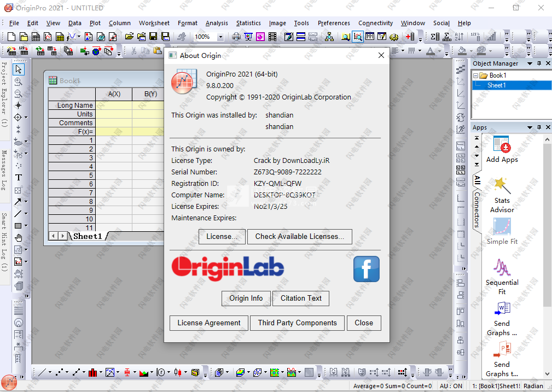Expand the column plot type dropdown arrow
This screenshot has width=552, height=392.
click(101, 372)
